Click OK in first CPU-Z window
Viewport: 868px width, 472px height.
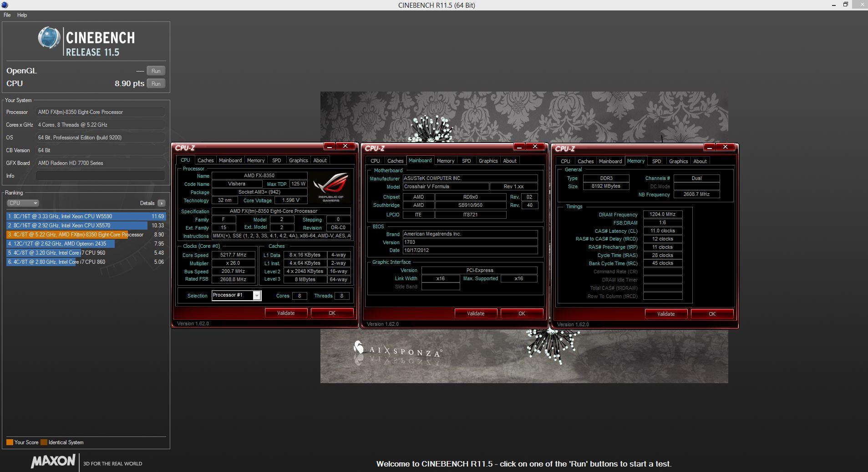[x=332, y=313]
